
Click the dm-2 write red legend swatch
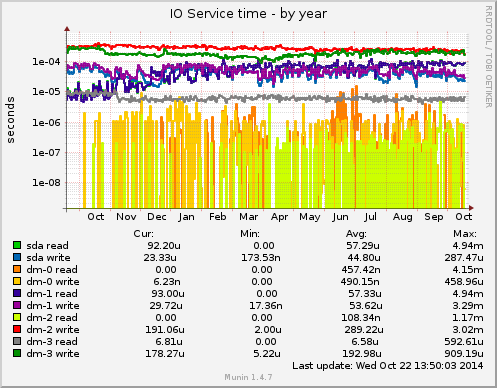17,329
